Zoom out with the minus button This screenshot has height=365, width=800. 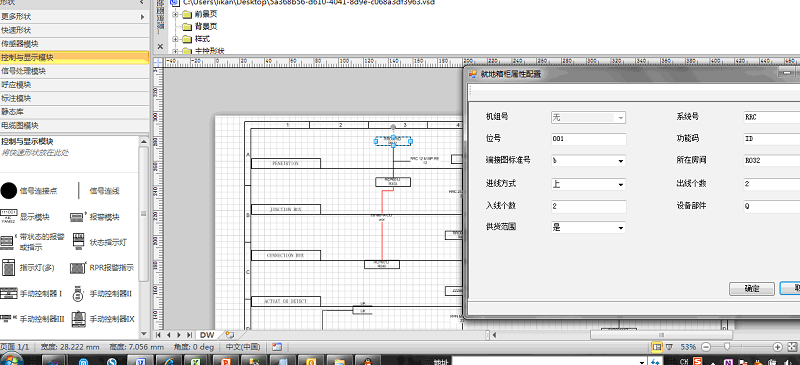tap(706, 347)
